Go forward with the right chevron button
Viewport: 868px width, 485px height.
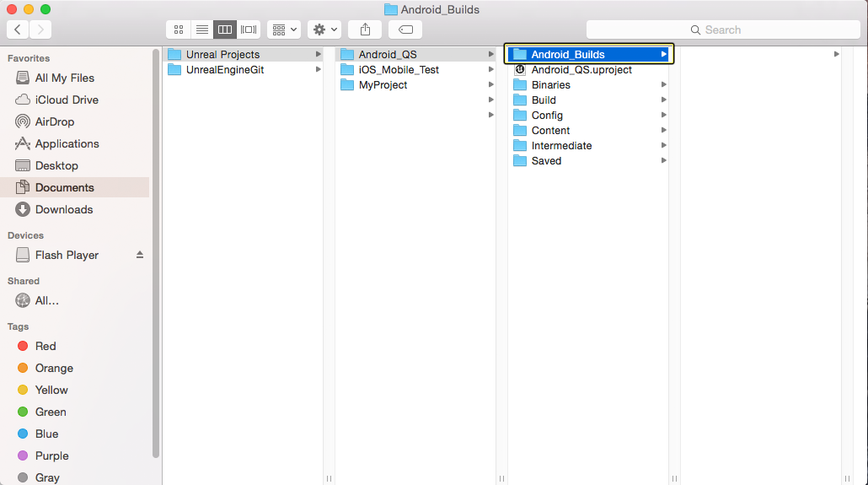(x=40, y=30)
